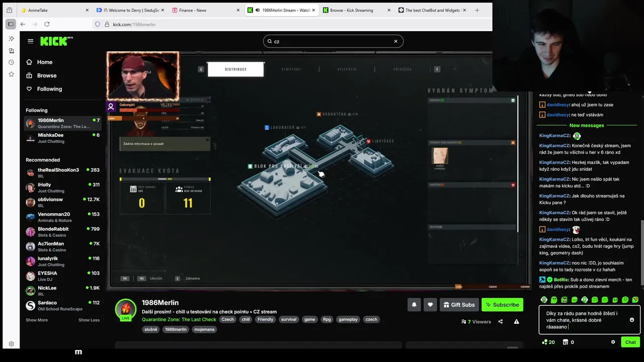Switch to Browse - Kick Streaming tab
The height and width of the screenshot is (362, 644).
coord(357,10)
